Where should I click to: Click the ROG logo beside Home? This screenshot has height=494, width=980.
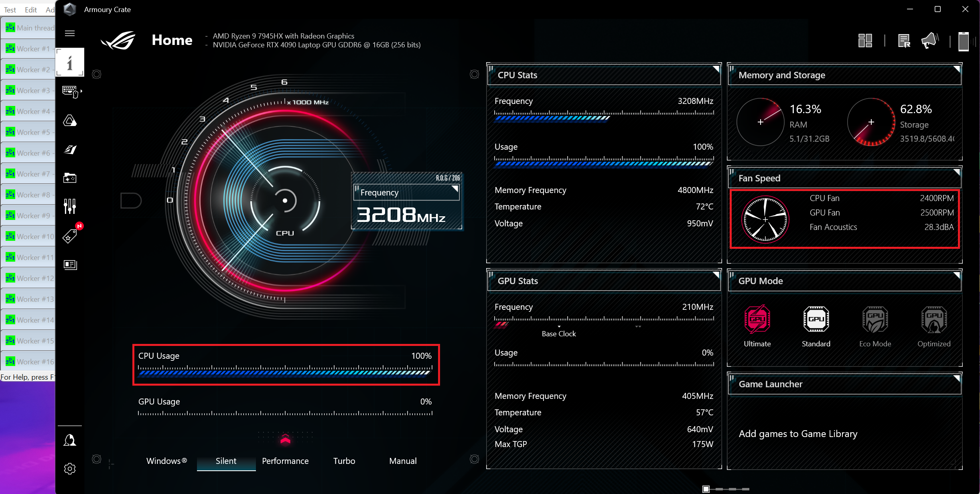118,40
